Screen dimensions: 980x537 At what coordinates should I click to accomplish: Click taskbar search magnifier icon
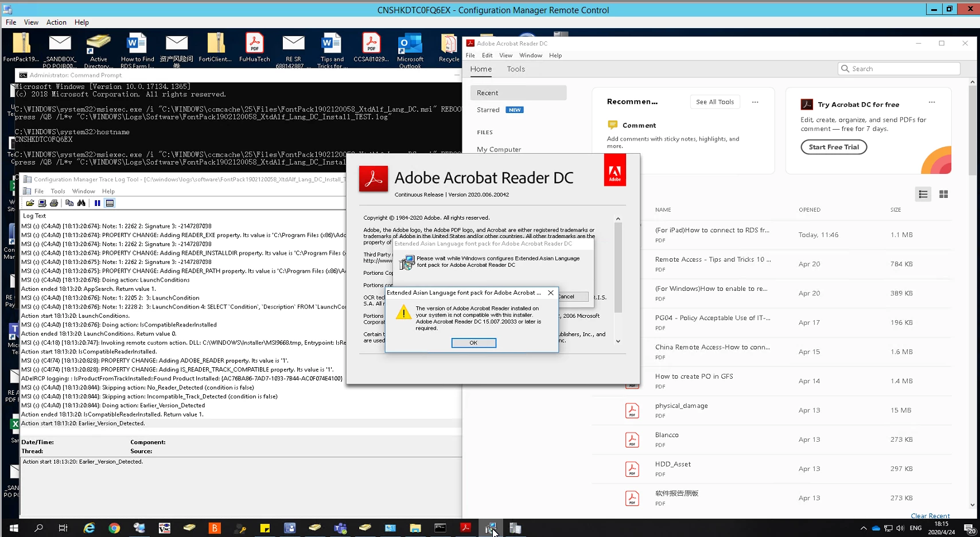[x=39, y=528]
